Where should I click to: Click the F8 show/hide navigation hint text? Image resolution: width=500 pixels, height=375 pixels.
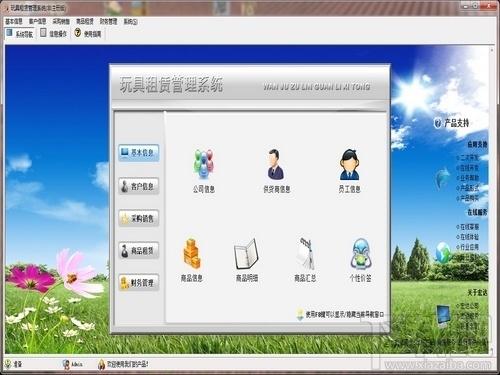[x=345, y=314]
